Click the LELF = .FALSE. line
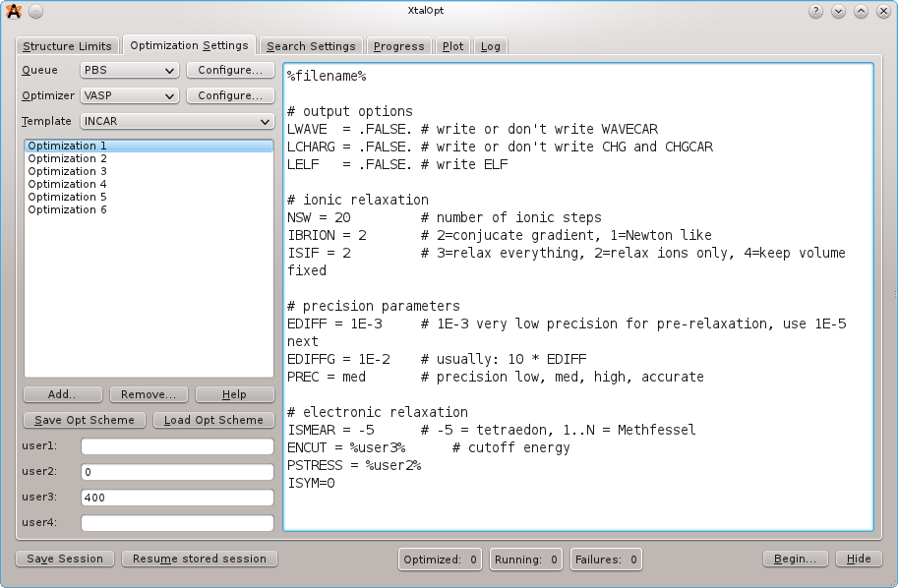Viewport: 898px width, 588px height. coord(397,165)
